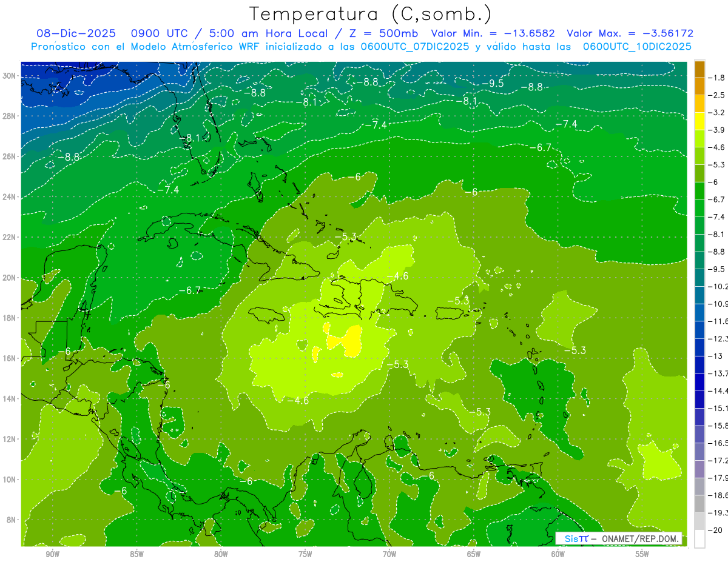Click the -1.8 value on the color legend
Screen dimensions: 728x562
[716, 78]
